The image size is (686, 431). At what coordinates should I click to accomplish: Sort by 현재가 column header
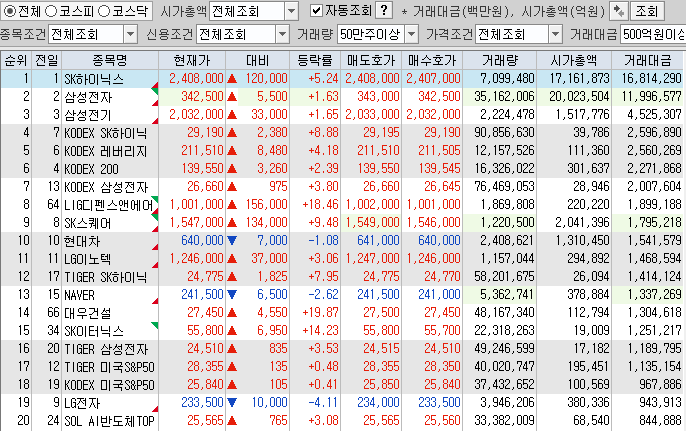pyautogui.click(x=192, y=60)
